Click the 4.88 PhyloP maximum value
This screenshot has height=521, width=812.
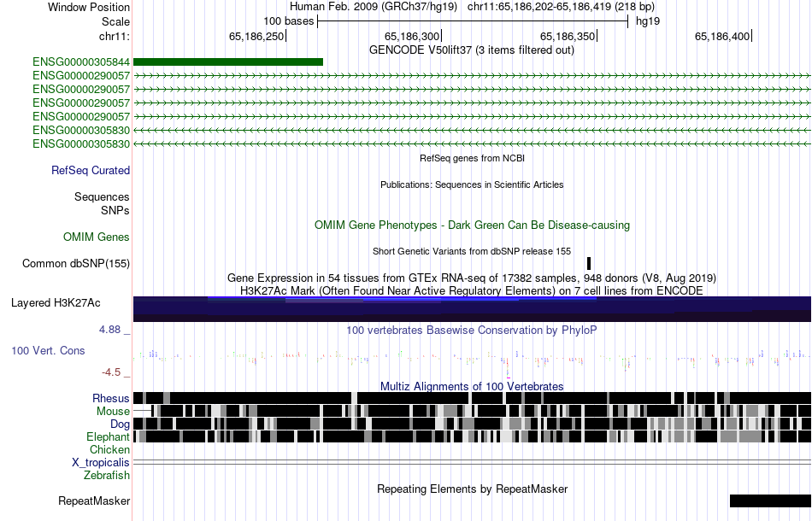coord(109,330)
